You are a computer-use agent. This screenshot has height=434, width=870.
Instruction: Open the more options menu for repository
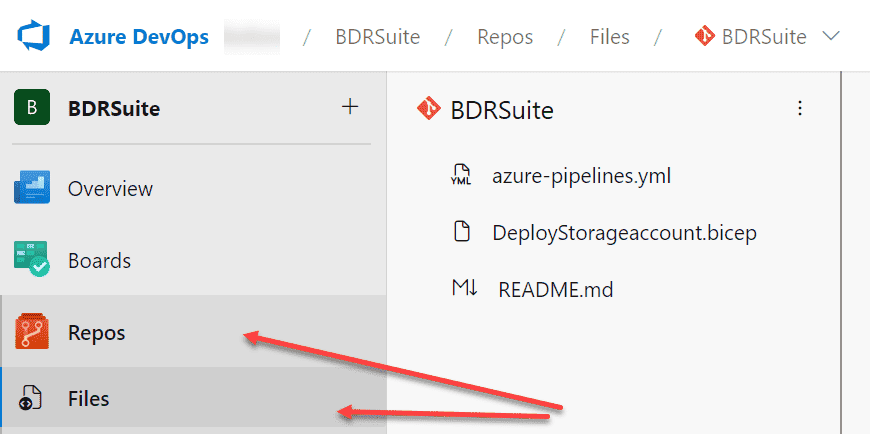800,108
